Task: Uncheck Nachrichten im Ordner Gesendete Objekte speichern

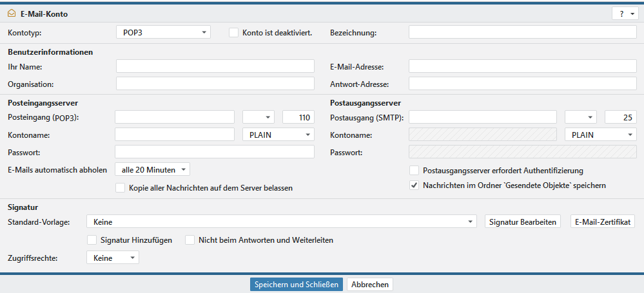Action: coord(415,185)
